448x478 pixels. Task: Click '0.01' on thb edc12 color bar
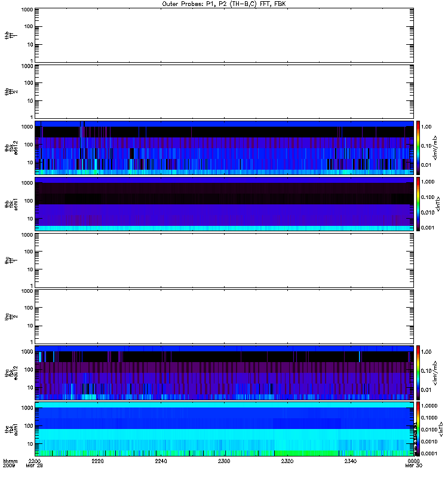pos(426,165)
